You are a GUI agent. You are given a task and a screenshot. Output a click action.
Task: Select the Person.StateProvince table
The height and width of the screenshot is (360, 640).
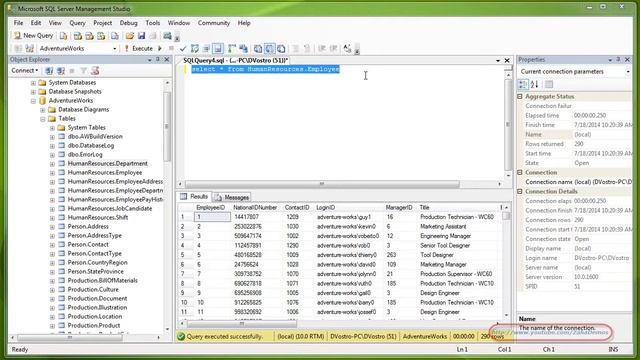coord(96,271)
